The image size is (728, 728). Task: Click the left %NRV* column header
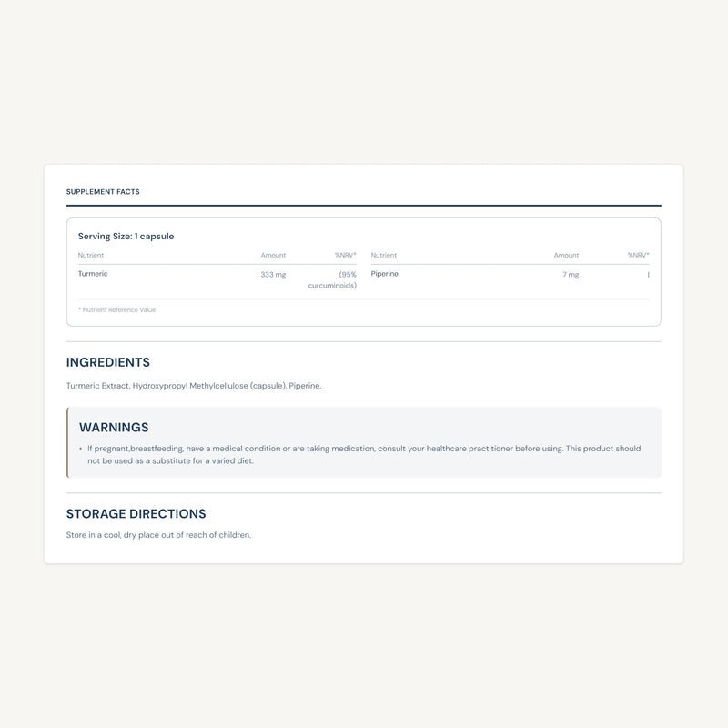[346, 256]
